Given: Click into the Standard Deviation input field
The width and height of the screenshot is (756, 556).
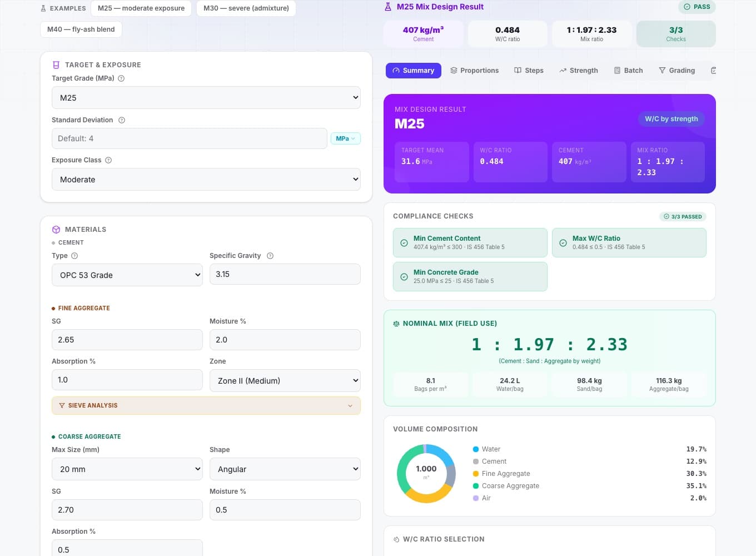Looking at the screenshot, I should click(x=190, y=138).
